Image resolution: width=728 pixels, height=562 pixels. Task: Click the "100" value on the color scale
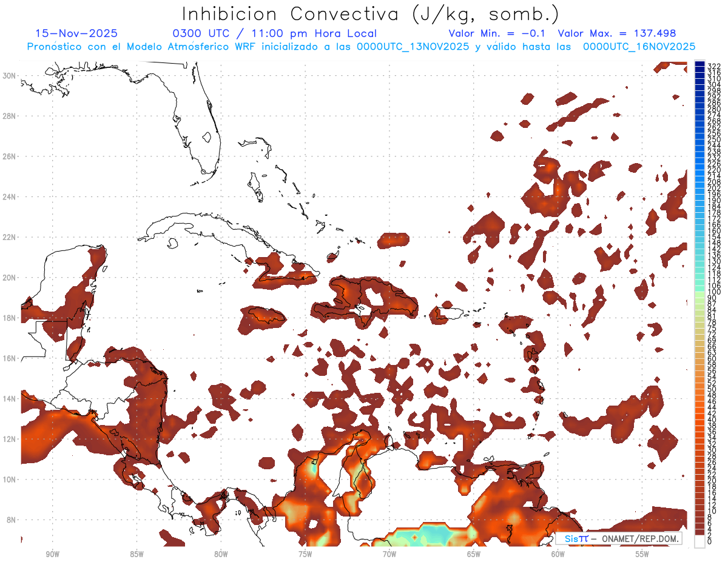pyautogui.click(x=714, y=292)
